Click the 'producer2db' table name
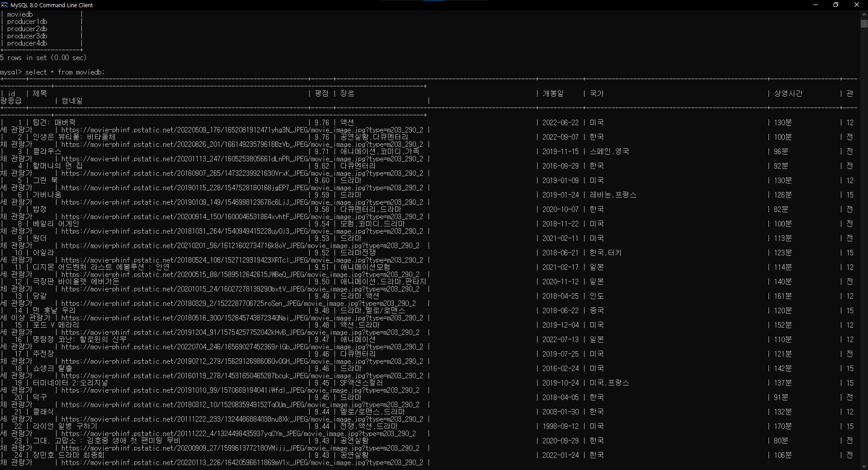 point(27,29)
